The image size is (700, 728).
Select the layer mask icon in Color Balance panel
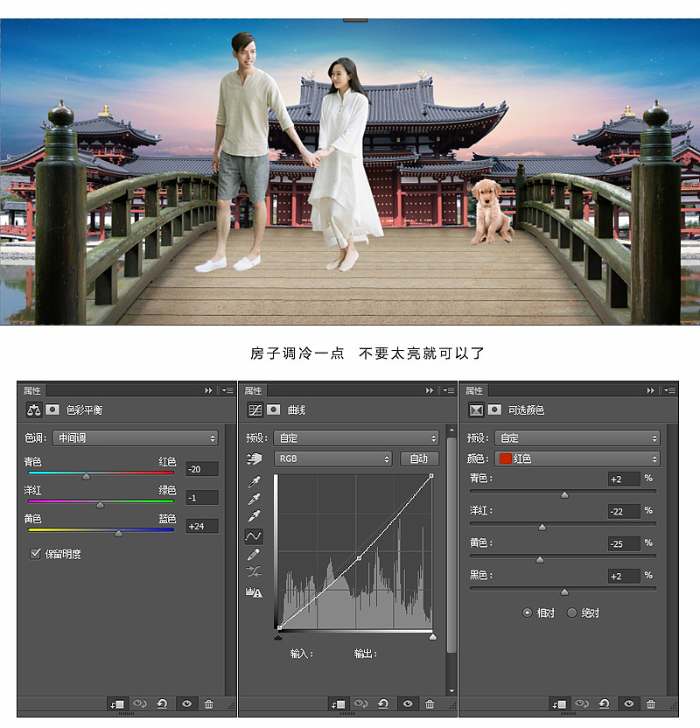coord(52,409)
